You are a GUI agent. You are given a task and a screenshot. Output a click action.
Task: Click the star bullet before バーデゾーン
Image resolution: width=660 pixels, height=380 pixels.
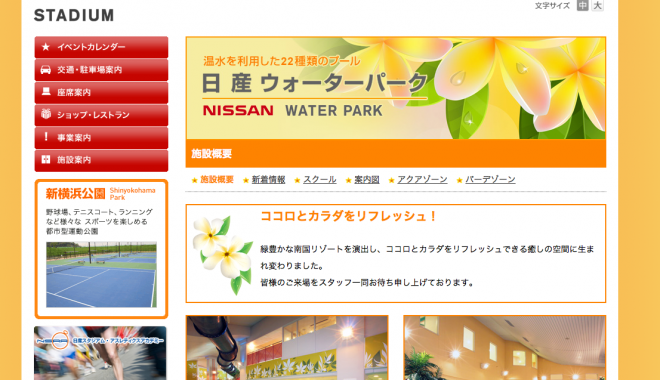(x=460, y=180)
